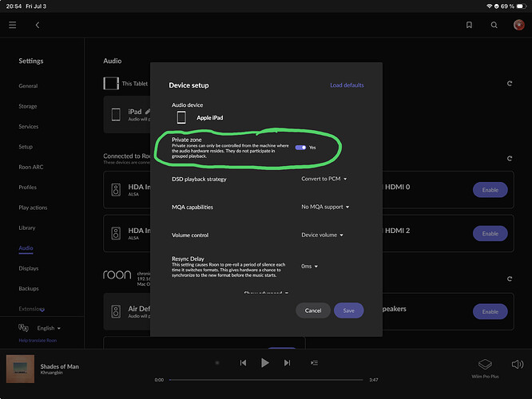Image resolution: width=532 pixels, height=399 pixels.
Task: Open Storage settings
Action: click(28, 106)
